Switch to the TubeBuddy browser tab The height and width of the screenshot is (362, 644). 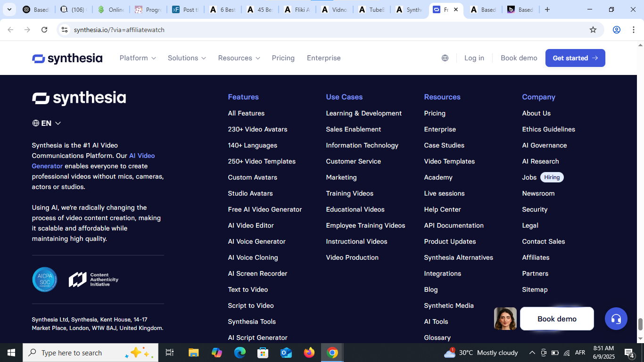(x=371, y=9)
